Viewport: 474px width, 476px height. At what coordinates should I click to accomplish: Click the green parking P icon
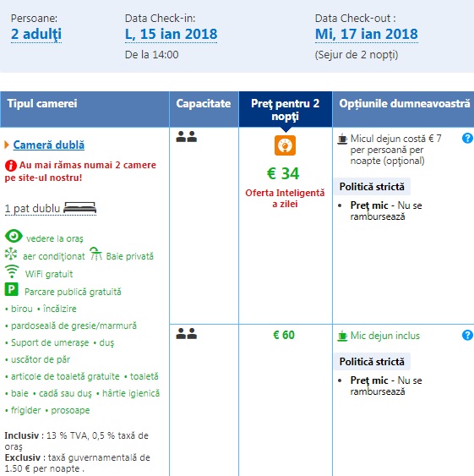tap(12, 289)
